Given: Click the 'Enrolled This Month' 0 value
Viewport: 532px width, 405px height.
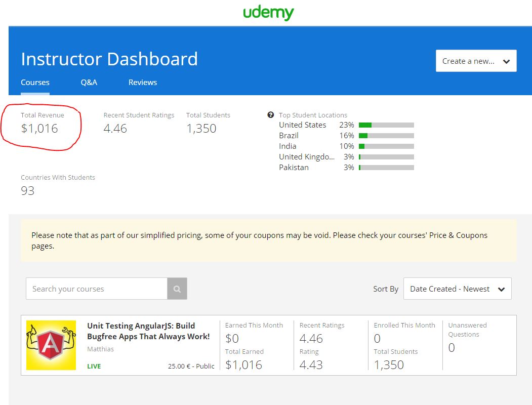Looking at the screenshot, I should coord(377,339).
